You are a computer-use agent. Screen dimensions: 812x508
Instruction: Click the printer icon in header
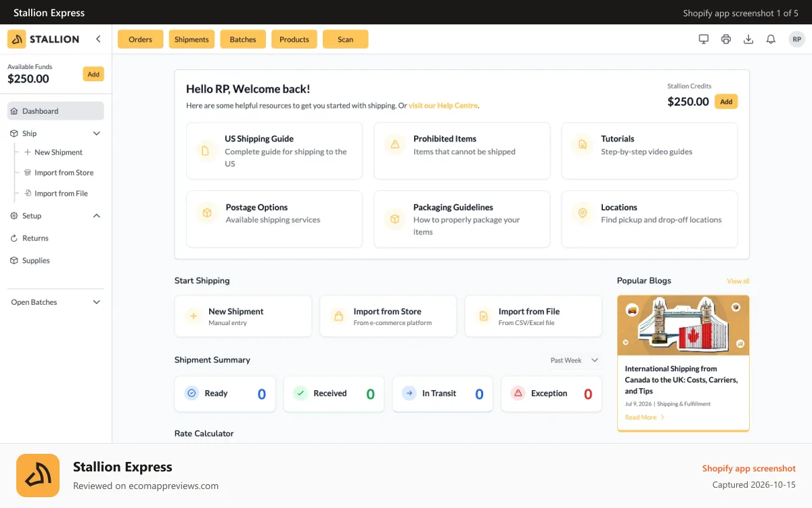(726, 39)
